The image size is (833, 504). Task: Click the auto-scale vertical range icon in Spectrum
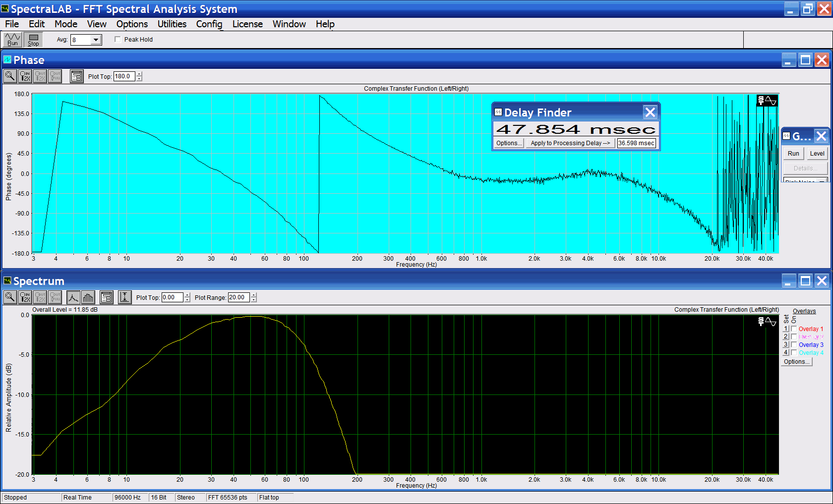(124, 297)
